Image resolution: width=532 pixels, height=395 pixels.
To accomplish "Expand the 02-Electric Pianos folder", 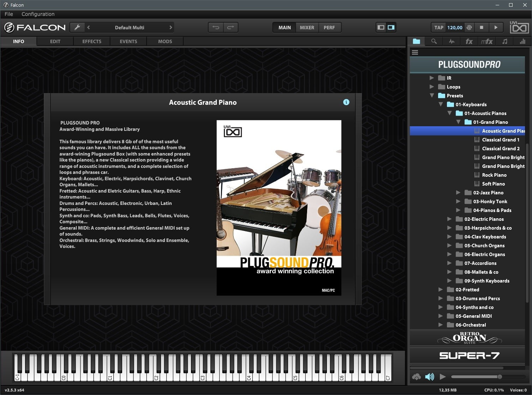I will click(449, 219).
